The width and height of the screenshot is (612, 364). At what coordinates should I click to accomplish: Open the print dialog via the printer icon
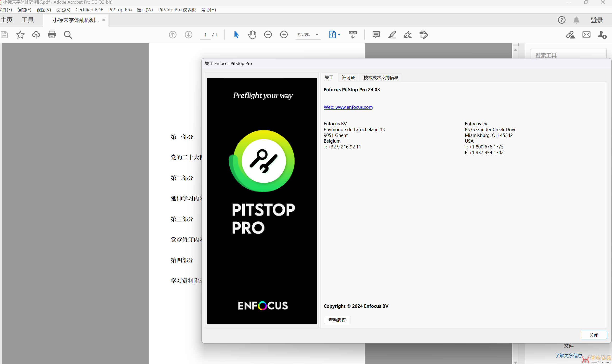[52, 35]
